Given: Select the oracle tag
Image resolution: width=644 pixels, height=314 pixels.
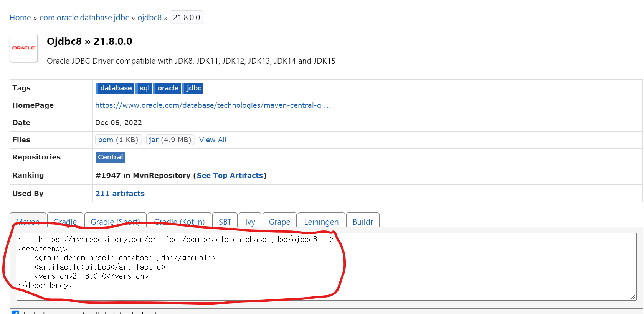Looking at the screenshot, I should pos(167,88).
